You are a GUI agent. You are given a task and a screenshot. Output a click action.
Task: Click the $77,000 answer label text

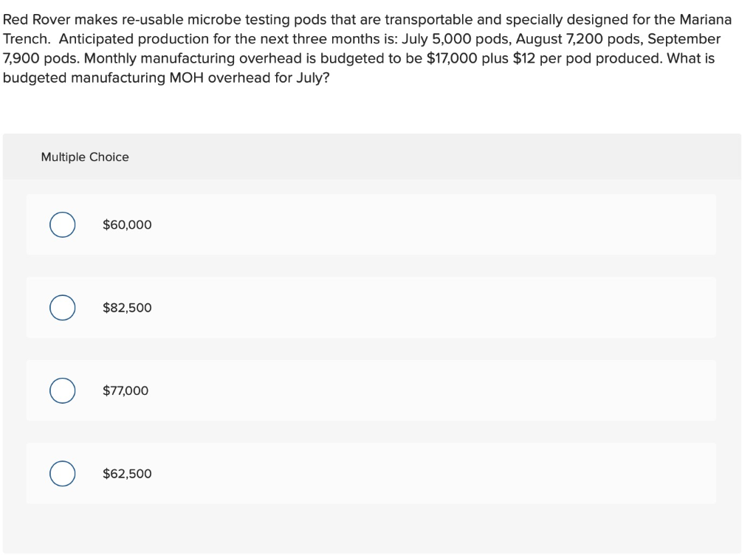pos(126,391)
